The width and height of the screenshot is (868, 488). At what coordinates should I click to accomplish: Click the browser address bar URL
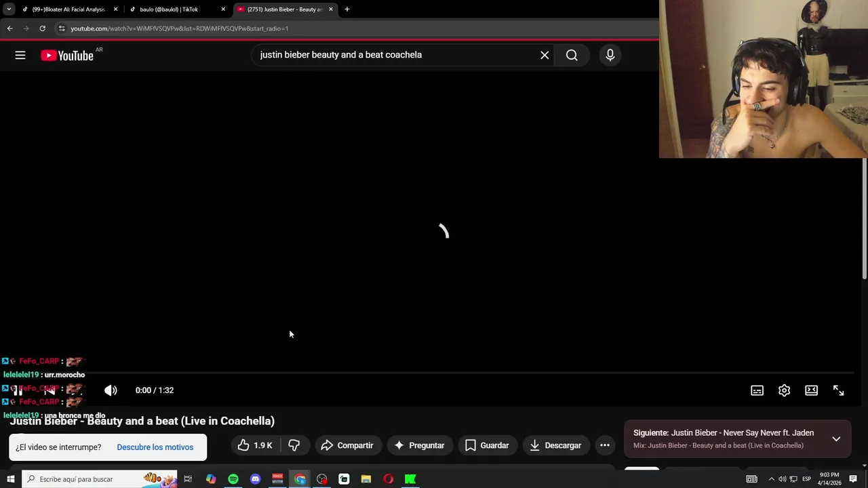coord(180,28)
